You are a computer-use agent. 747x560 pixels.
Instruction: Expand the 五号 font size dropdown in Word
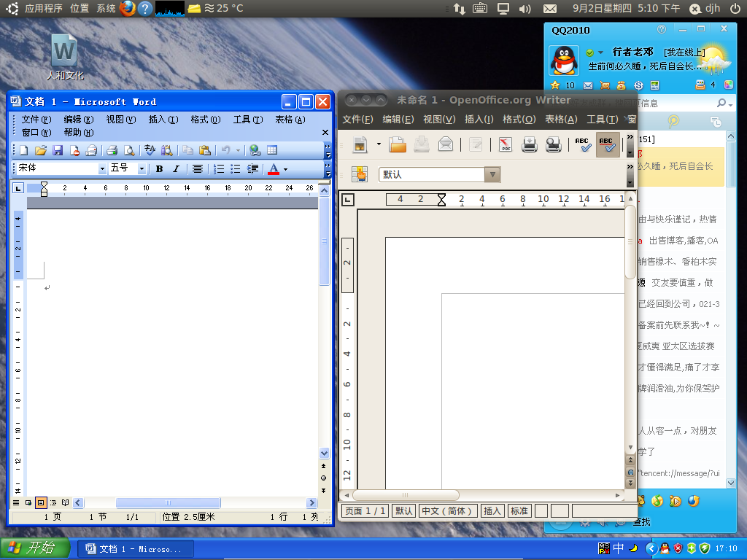[x=142, y=168]
